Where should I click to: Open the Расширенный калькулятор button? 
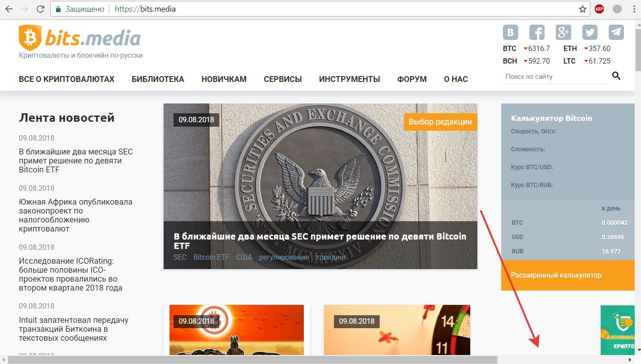point(568,275)
